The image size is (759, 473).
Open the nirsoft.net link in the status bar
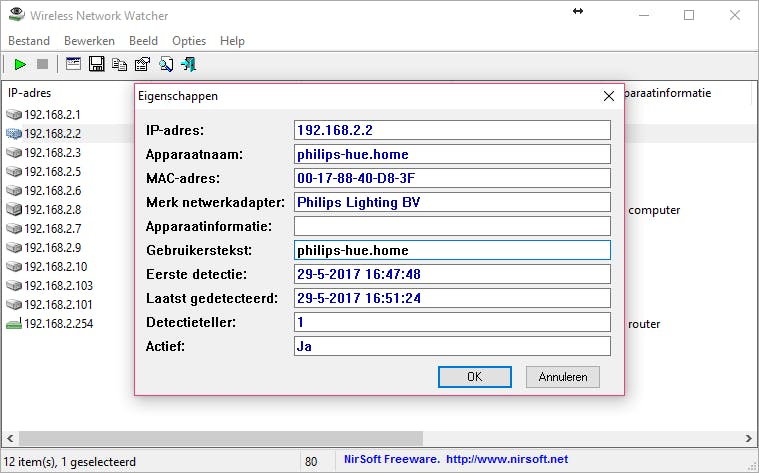507,459
